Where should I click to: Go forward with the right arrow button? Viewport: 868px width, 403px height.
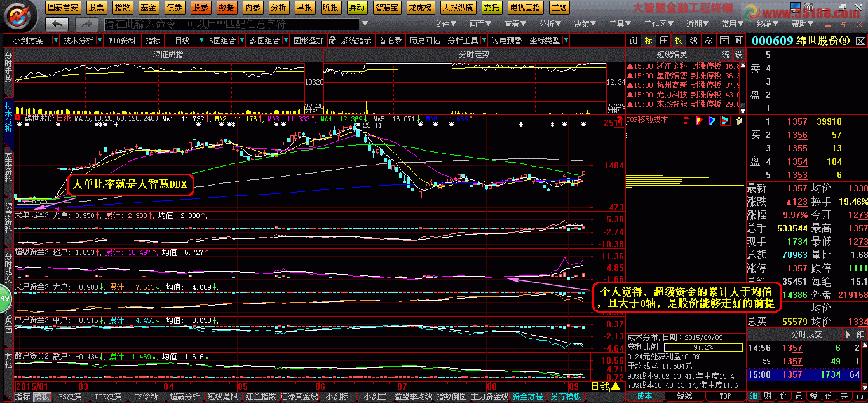tap(86, 24)
